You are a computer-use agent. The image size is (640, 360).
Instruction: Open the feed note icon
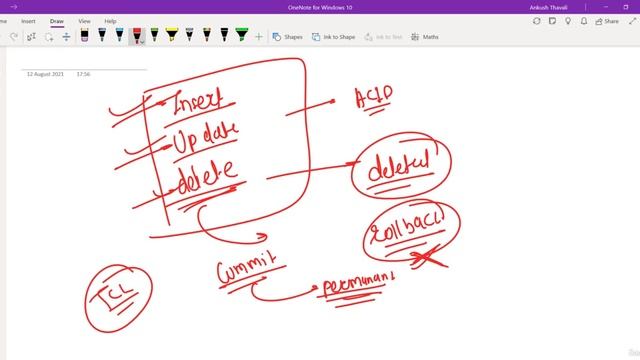[552, 21]
